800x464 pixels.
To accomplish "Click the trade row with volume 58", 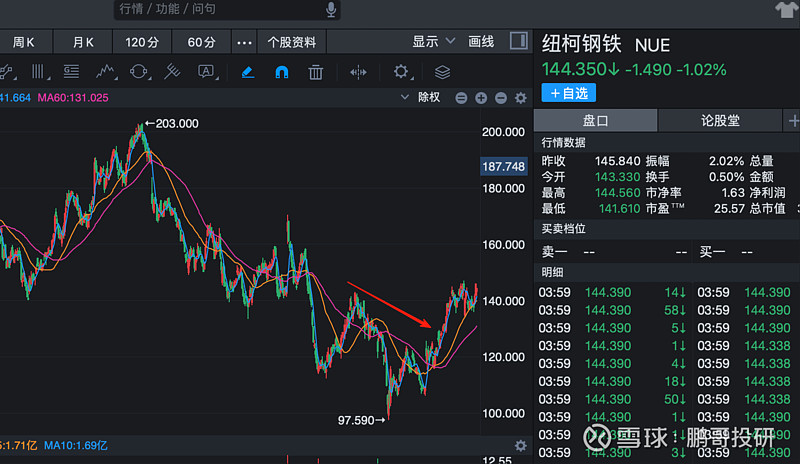I will point(612,310).
